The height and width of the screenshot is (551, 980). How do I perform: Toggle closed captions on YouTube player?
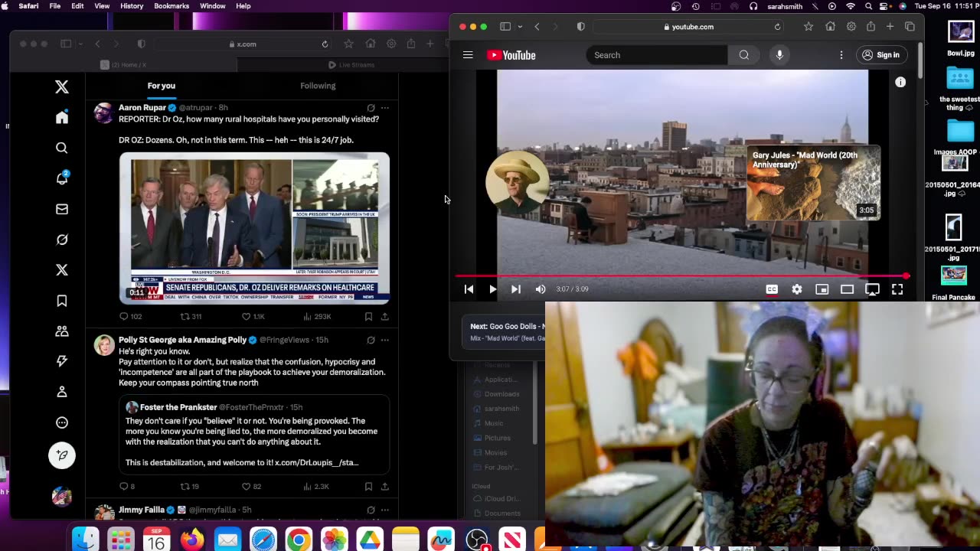click(772, 289)
